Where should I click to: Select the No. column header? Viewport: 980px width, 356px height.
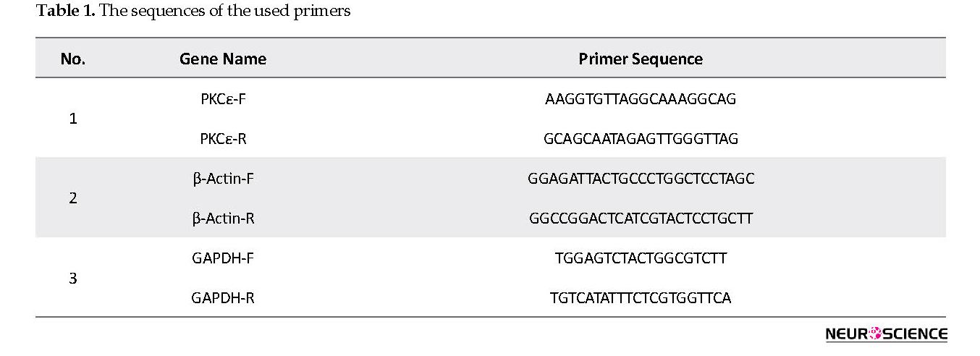(73, 59)
